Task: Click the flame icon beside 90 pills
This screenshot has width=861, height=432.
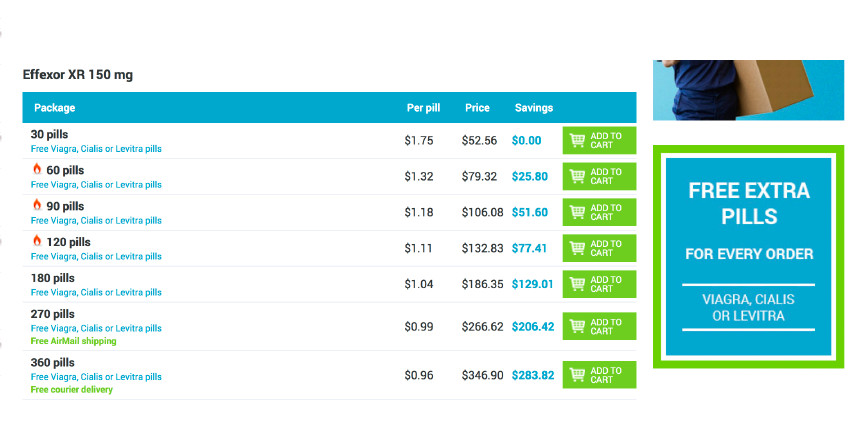Action: coord(37,205)
